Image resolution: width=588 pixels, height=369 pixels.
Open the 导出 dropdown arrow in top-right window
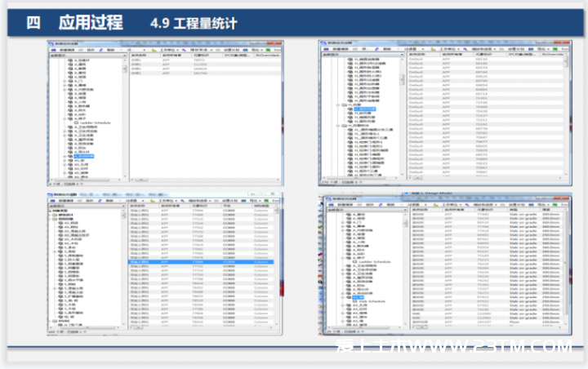(x=549, y=49)
